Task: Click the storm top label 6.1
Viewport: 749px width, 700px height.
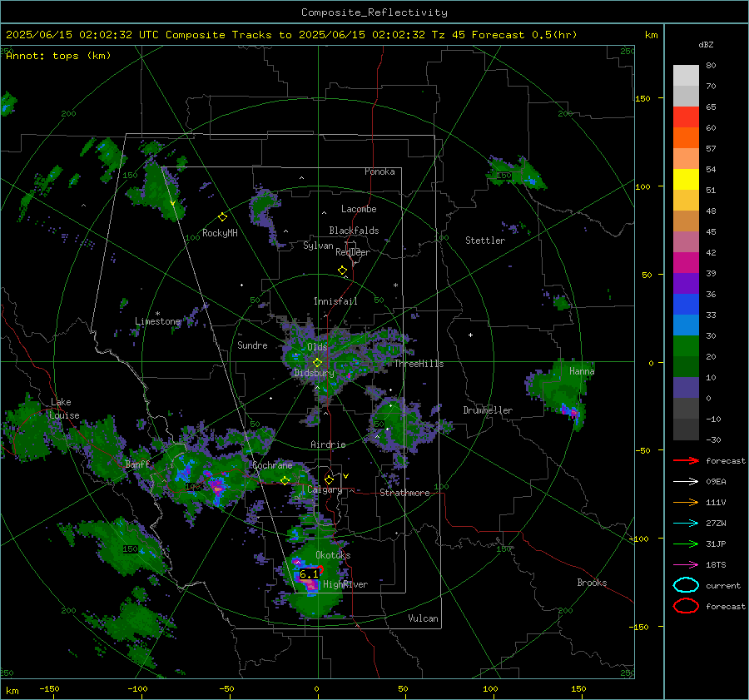Action: click(x=309, y=573)
